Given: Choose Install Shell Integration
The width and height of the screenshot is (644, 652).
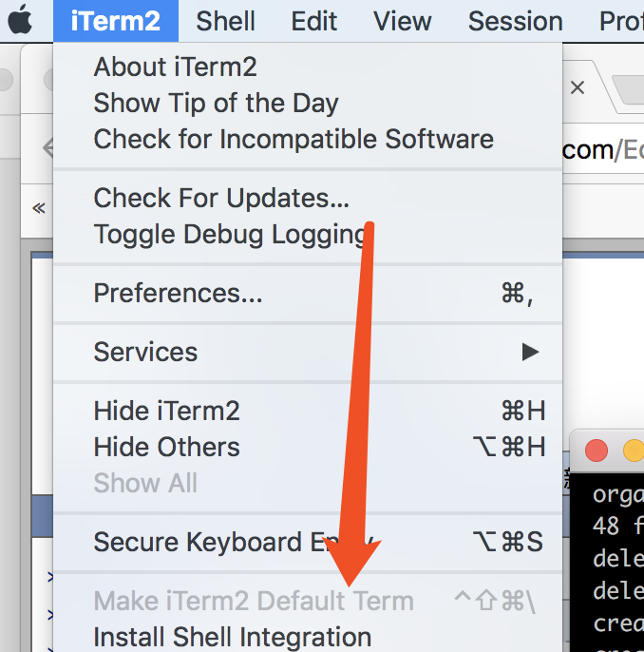Looking at the screenshot, I should tap(232, 636).
